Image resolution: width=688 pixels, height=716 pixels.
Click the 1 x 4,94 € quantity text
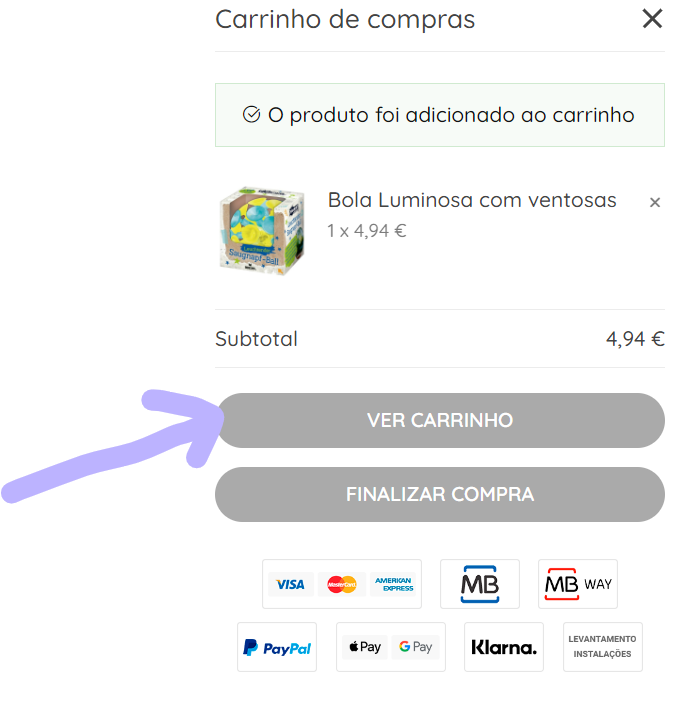[x=367, y=231]
